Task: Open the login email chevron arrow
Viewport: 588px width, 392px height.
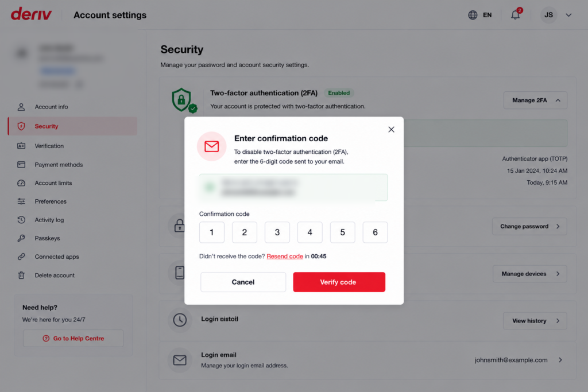Action: click(560, 360)
